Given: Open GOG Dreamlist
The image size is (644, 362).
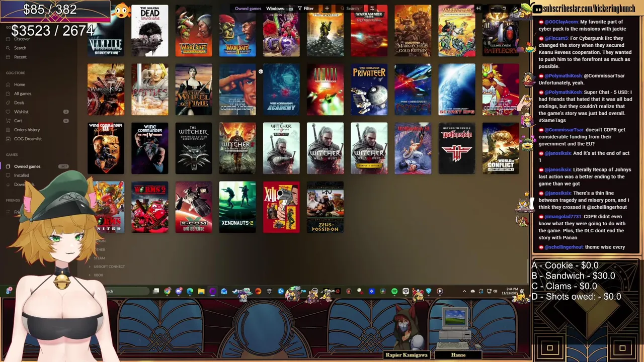Looking at the screenshot, I should pyautogui.click(x=28, y=139).
